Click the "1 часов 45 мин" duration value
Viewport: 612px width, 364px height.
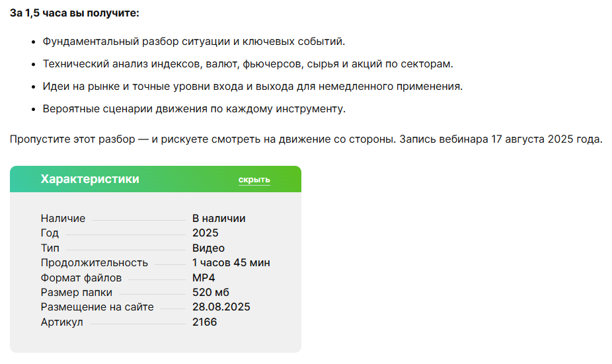point(231,263)
